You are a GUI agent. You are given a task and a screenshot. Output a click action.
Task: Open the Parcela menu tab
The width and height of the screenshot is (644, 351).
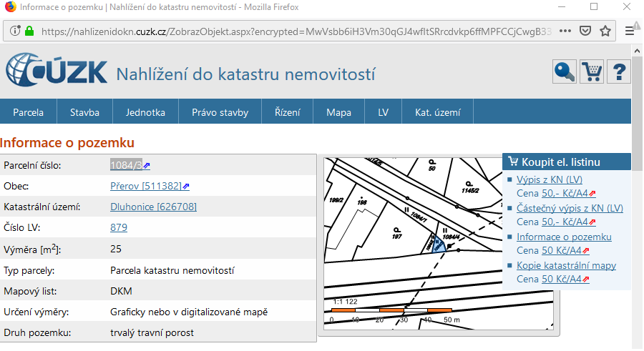28,112
